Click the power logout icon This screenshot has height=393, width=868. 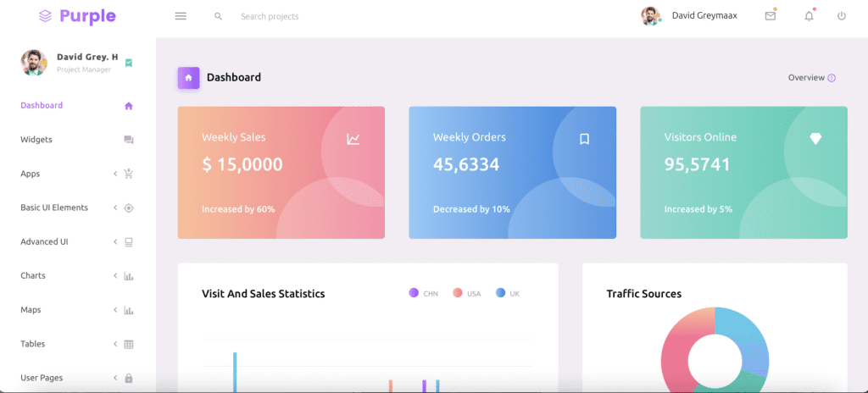(x=842, y=16)
